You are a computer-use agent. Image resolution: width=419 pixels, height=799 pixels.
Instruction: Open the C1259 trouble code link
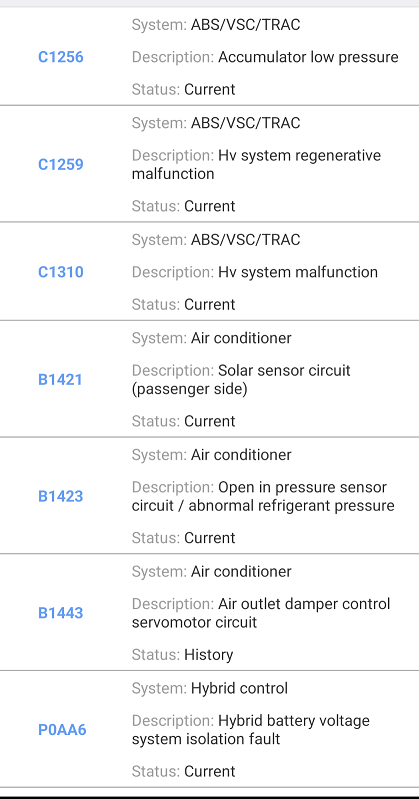pos(61,165)
